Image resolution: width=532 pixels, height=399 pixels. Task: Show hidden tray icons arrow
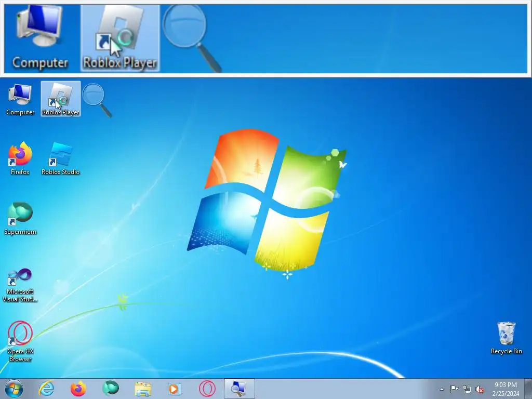click(x=442, y=389)
